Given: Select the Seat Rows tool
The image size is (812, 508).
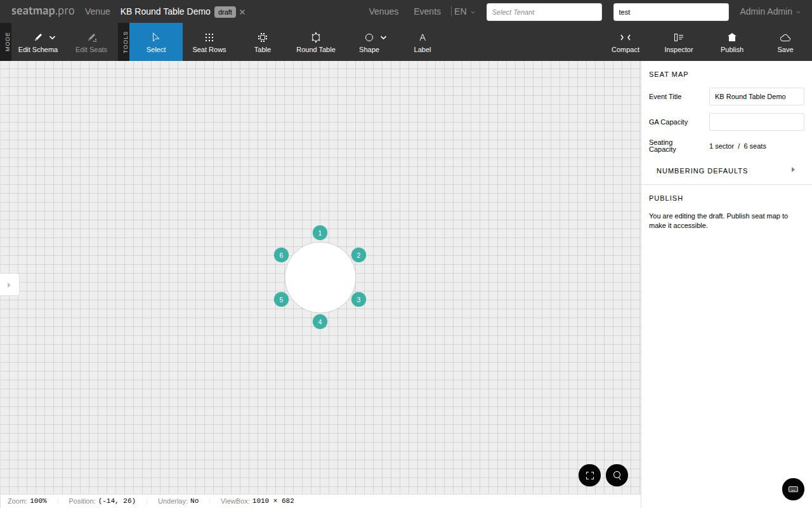Looking at the screenshot, I should click(209, 42).
